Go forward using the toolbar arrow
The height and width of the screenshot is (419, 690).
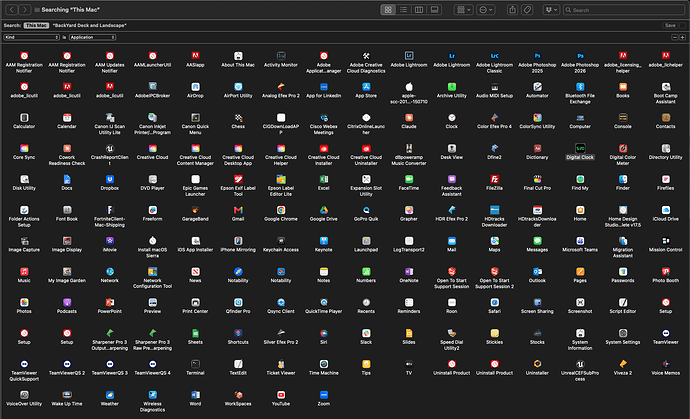point(25,10)
